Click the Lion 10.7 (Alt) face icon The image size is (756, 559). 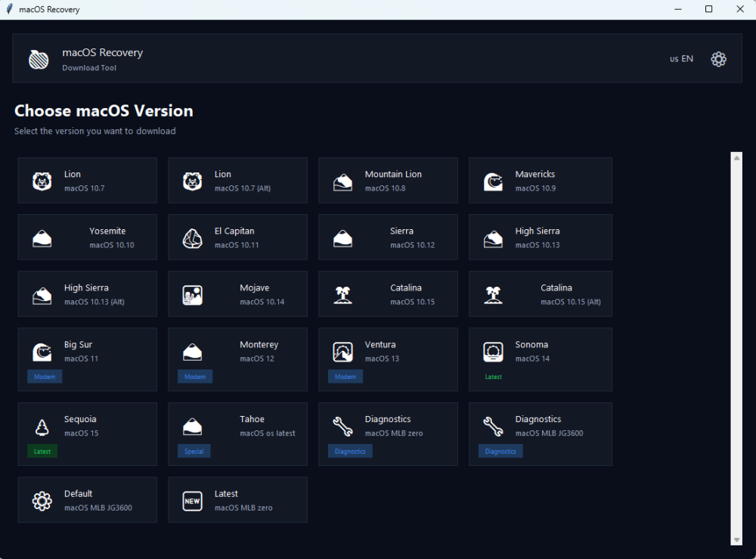point(192,182)
